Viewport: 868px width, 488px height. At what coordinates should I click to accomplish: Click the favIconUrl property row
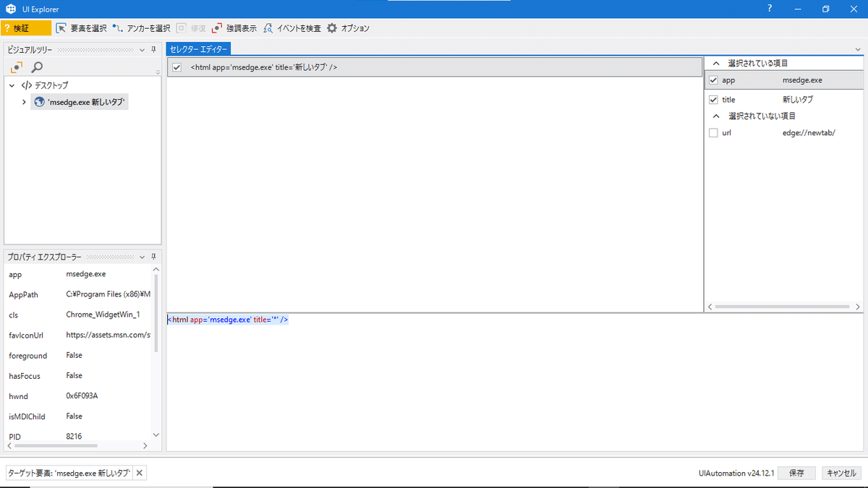(79, 335)
